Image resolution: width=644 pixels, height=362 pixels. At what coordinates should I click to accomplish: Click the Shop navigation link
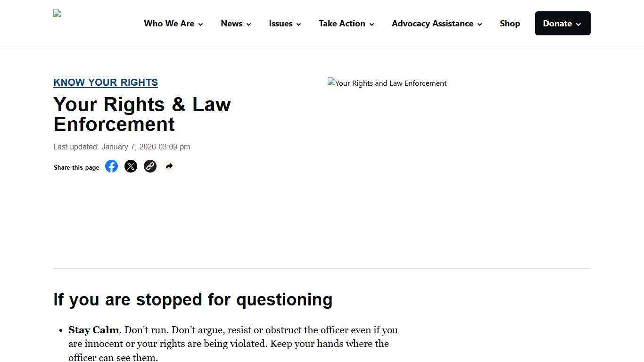coord(510,23)
